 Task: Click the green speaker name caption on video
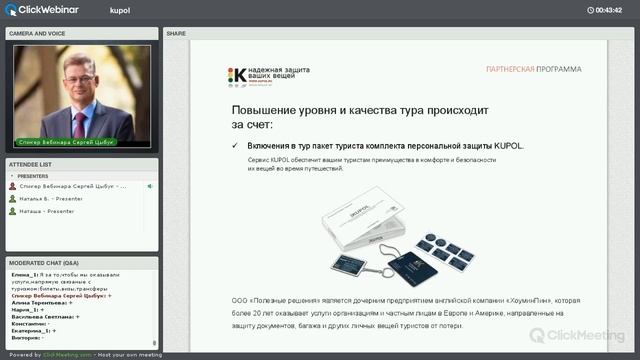pyautogui.click(x=66, y=142)
